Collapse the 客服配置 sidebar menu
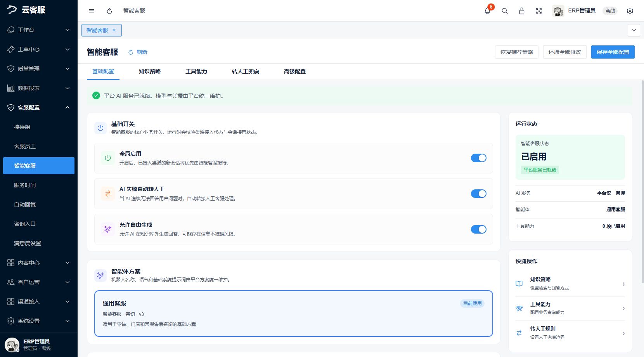644x357 pixels. pos(39,107)
